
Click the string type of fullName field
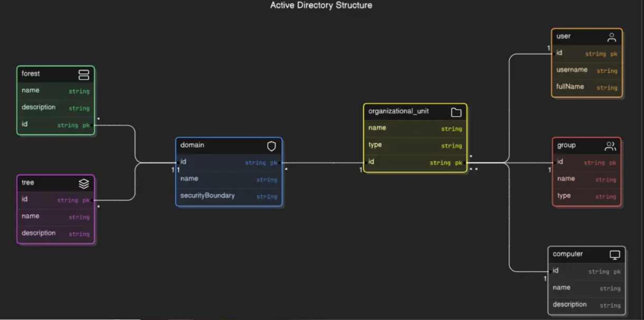click(607, 88)
